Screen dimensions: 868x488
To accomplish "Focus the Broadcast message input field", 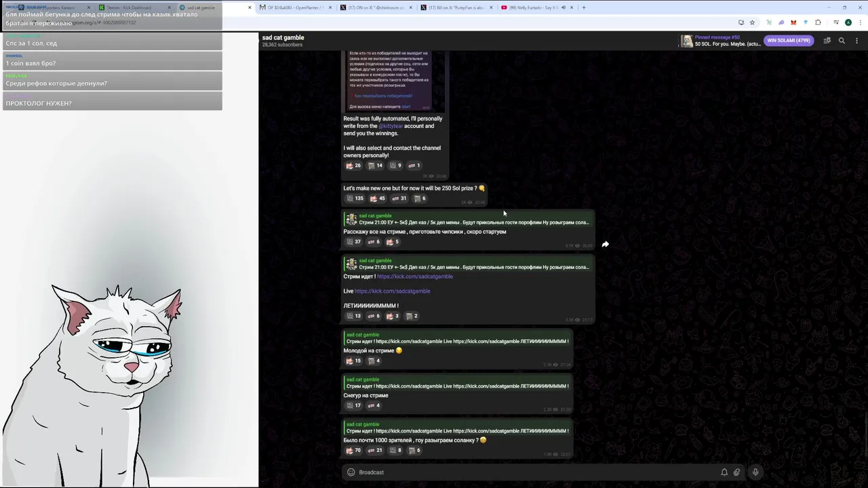I will [x=536, y=472].
